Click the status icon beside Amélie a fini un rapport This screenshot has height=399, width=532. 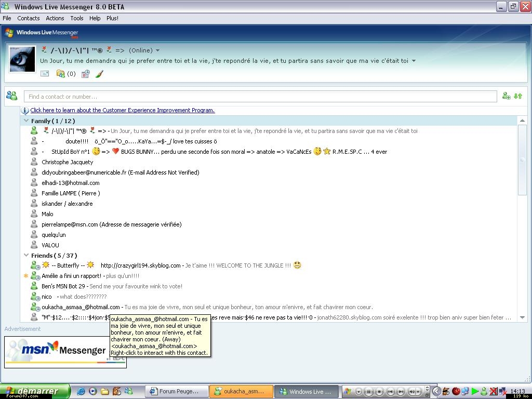tap(35, 276)
